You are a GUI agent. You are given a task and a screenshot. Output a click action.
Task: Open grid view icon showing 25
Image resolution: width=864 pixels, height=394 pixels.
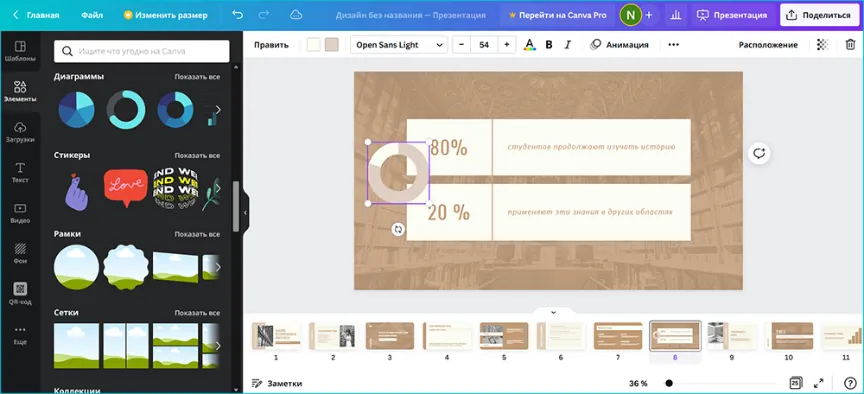[x=795, y=383]
